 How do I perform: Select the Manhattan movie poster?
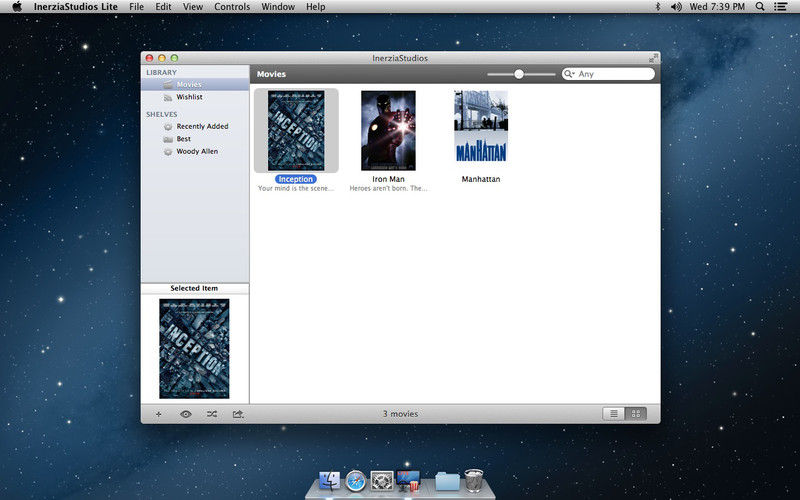point(481,127)
